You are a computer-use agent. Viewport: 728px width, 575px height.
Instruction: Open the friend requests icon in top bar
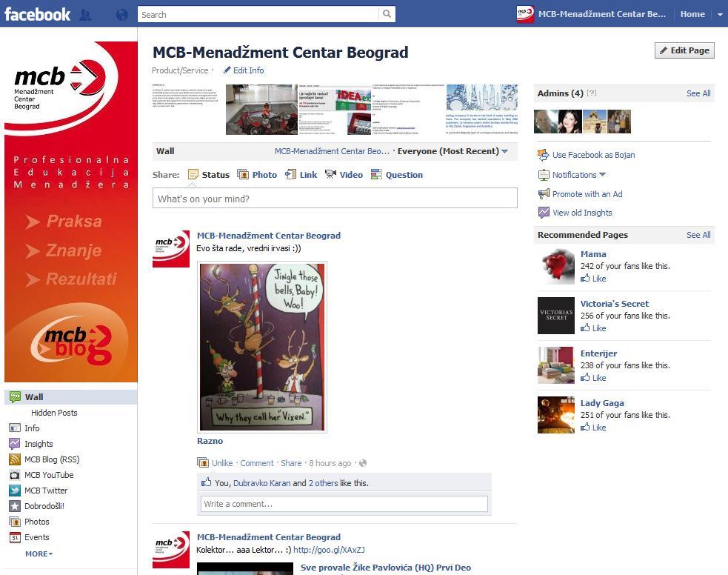(x=85, y=15)
